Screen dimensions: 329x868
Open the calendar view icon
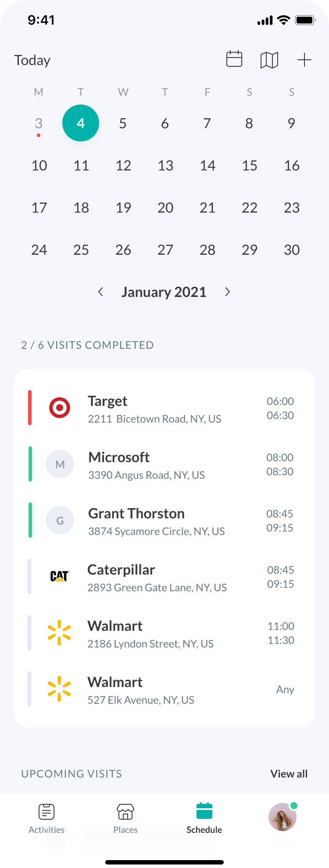coord(234,59)
